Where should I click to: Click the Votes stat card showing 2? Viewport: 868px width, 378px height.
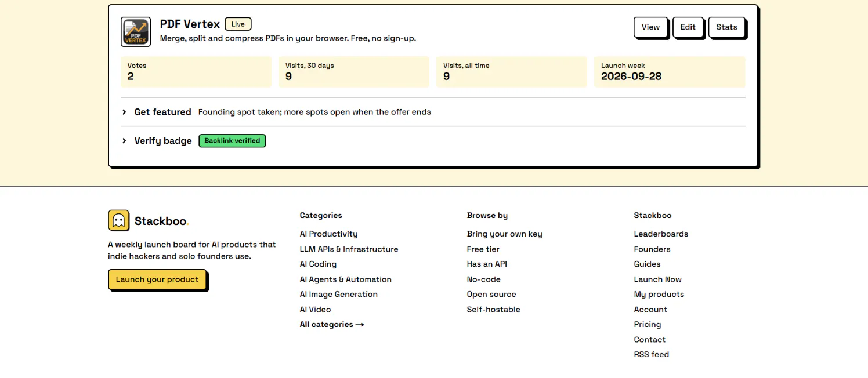coord(196,72)
